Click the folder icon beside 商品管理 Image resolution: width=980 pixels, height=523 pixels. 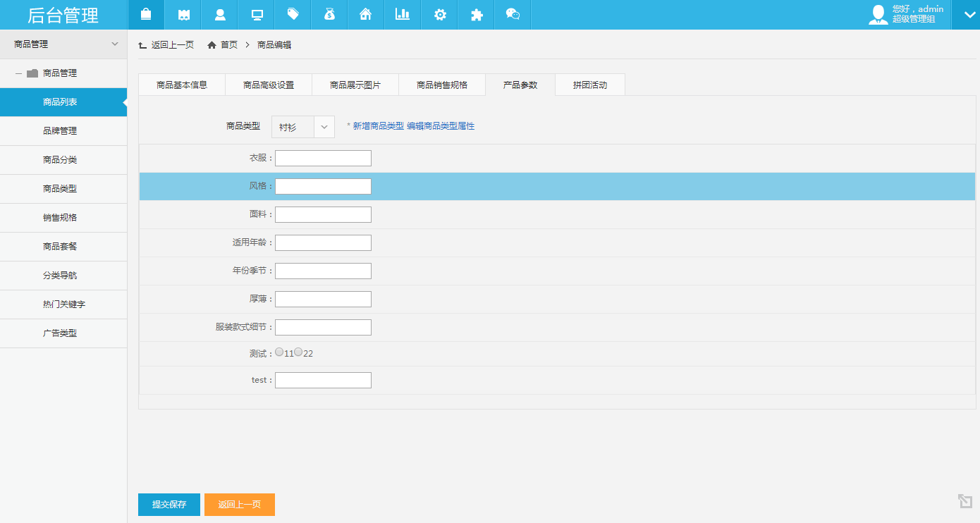pyautogui.click(x=32, y=73)
